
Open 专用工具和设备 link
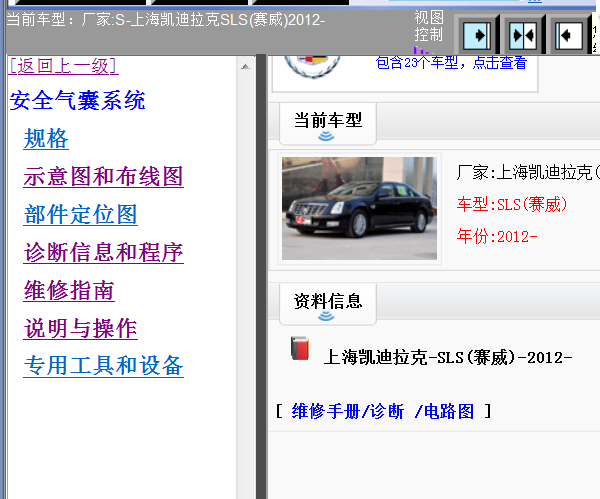coord(103,366)
